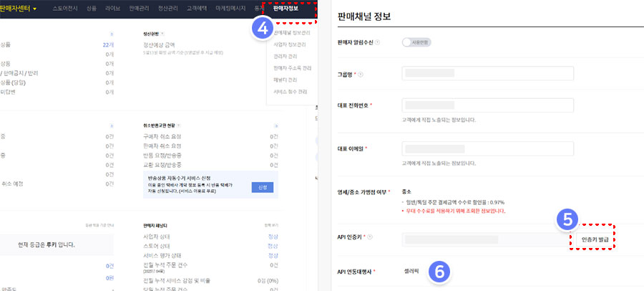Click the 0건 count beside 구매자 취소 요청
Screen dimensions: 644x291
274,137
